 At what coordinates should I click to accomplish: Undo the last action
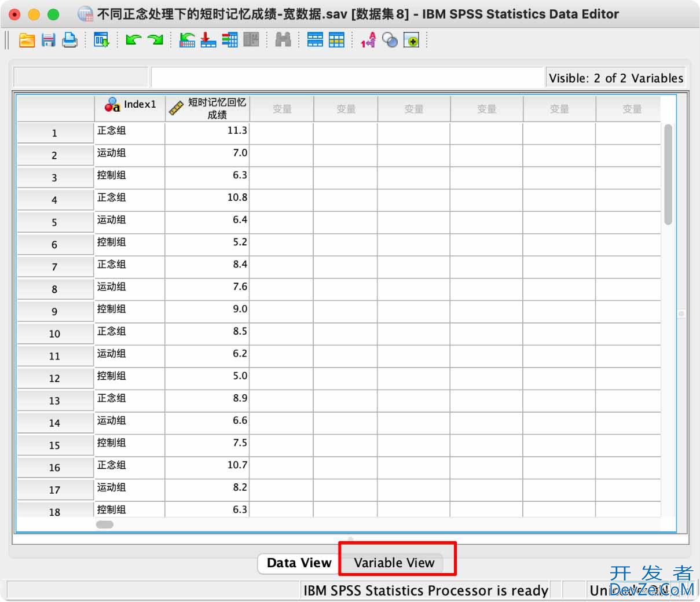[133, 40]
